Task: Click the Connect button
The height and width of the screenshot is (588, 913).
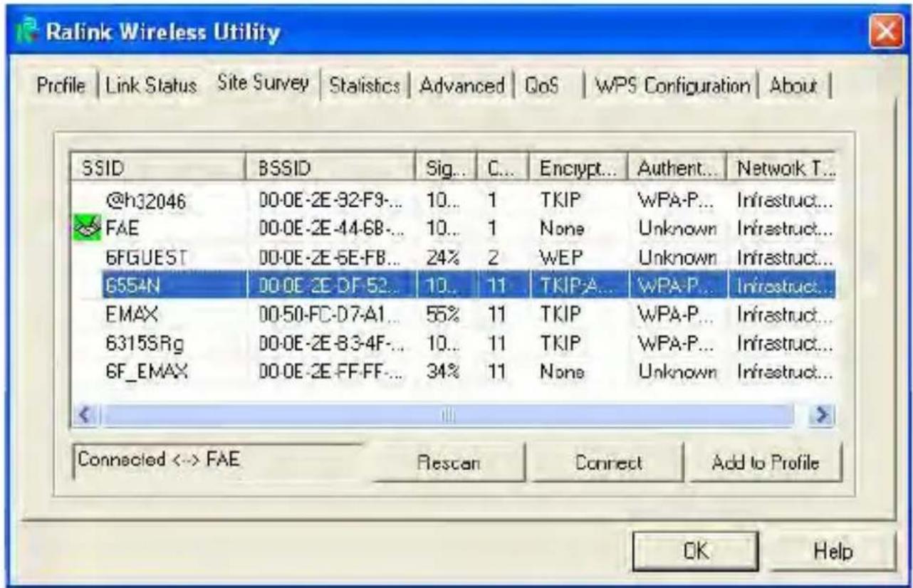Action: pyautogui.click(x=608, y=462)
